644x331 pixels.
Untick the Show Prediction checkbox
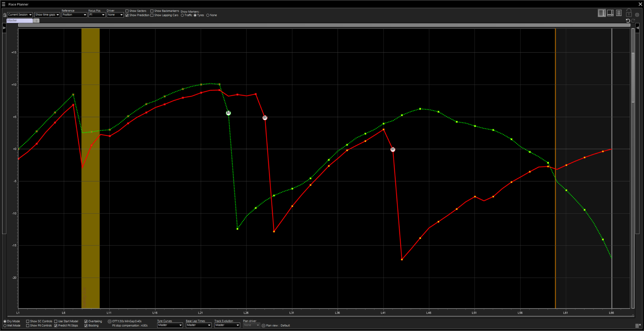[x=127, y=15]
